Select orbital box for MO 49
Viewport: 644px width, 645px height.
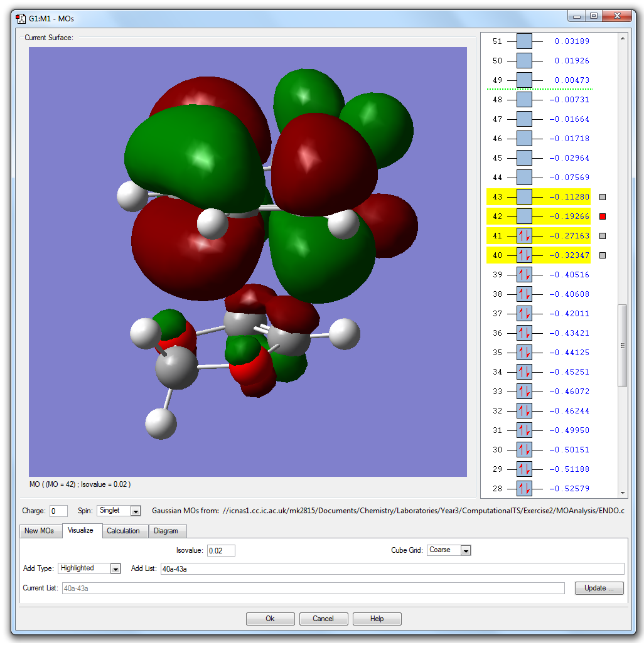coord(524,80)
